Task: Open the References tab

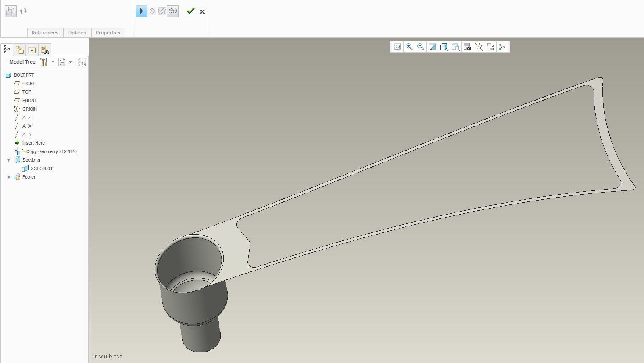Action: [x=45, y=33]
